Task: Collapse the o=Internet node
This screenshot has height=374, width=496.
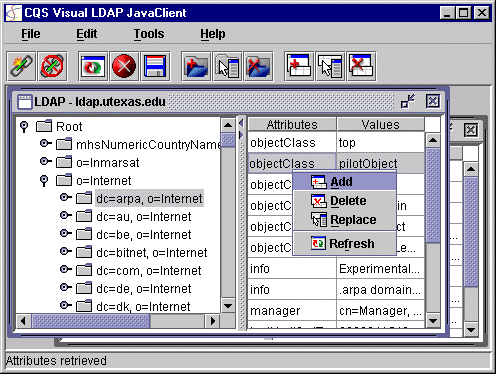Action: pos(44,180)
